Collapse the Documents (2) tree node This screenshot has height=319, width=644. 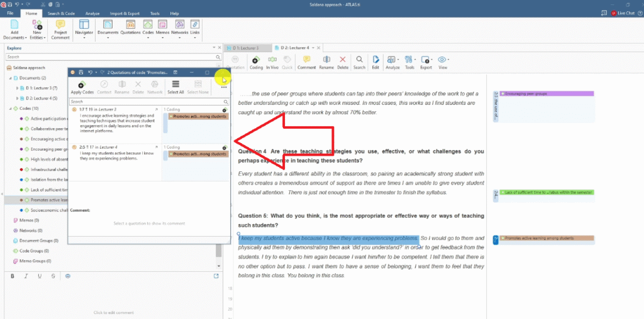pos(11,78)
